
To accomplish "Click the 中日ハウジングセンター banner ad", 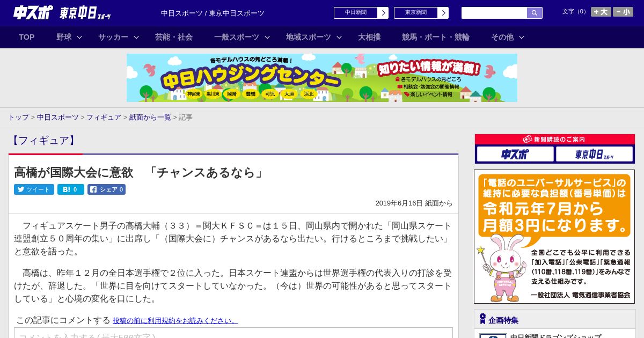I will pyautogui.click(x=322, y=78).
